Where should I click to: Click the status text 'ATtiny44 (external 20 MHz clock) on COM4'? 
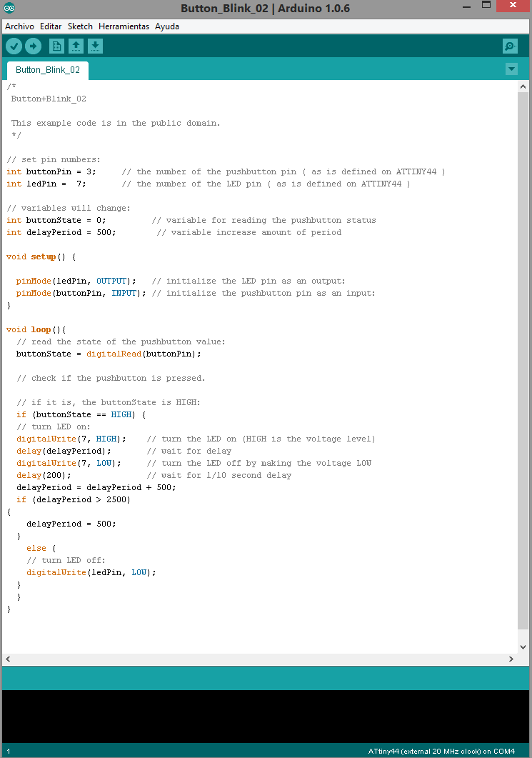(x=441, y=752)
